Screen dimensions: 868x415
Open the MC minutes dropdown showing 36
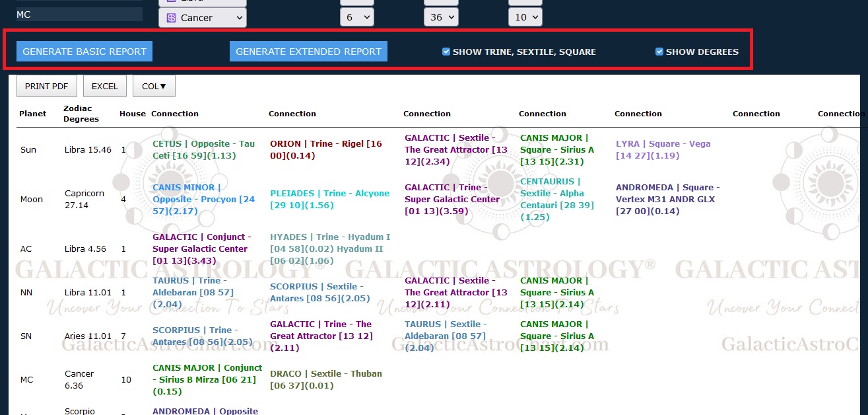tap(441, 18)
